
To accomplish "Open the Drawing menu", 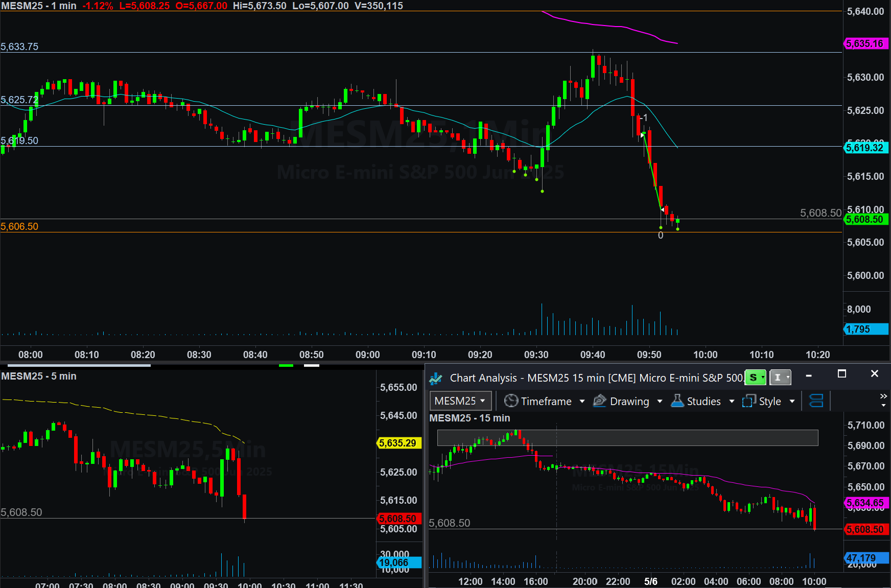I will [x=629, y=402].
